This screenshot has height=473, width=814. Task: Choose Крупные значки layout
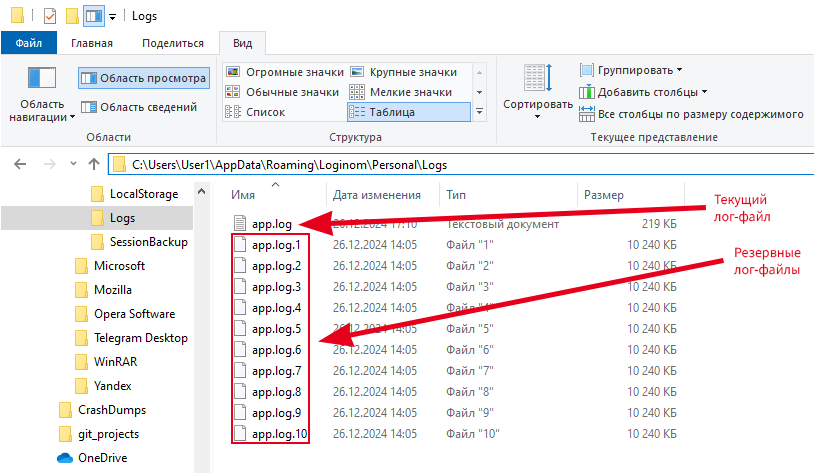(404, 72)
